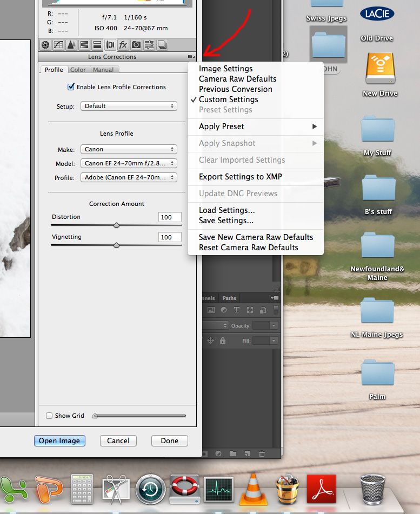Click the Open Image button

coord(59,440)
